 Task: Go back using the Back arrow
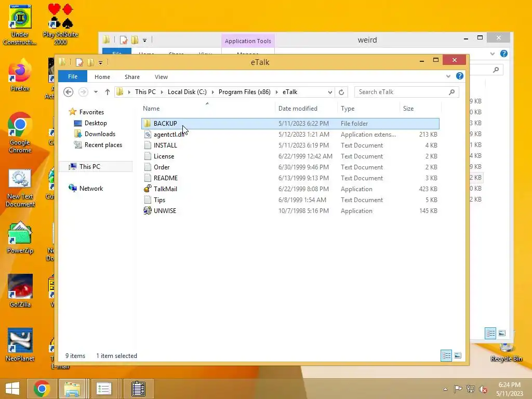68,92
